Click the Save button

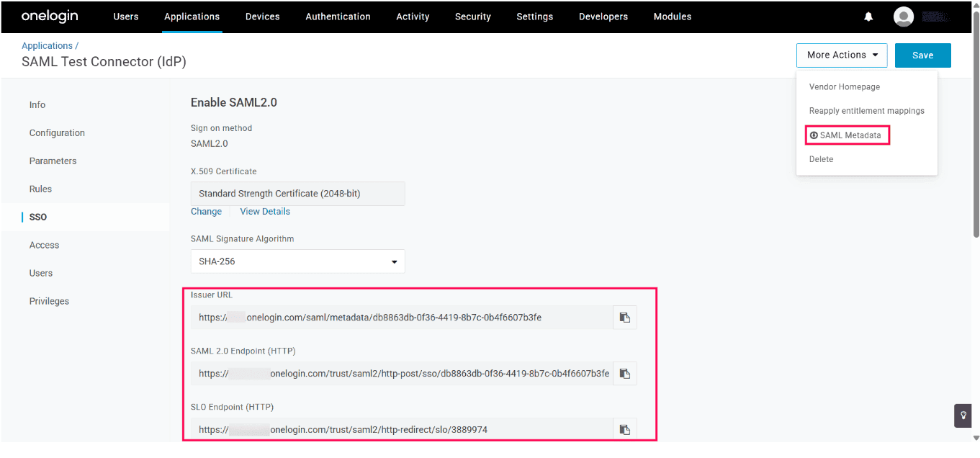(x=922, y=55)
